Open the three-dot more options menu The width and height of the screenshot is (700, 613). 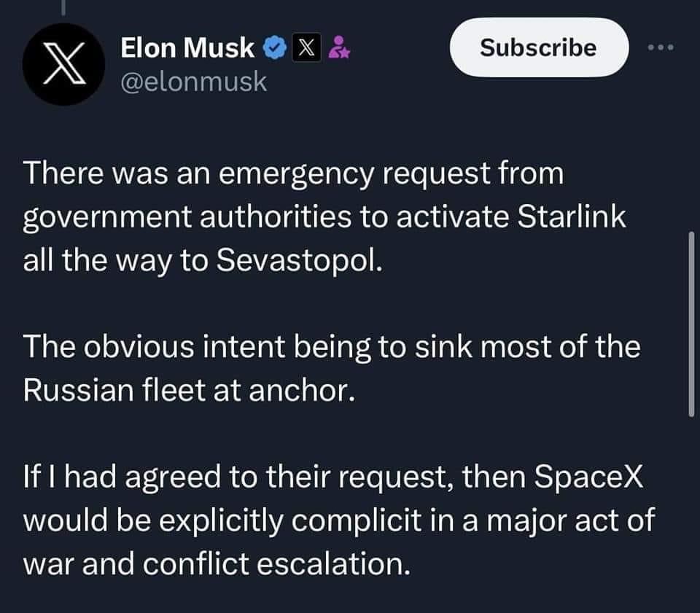coord(662,48)
